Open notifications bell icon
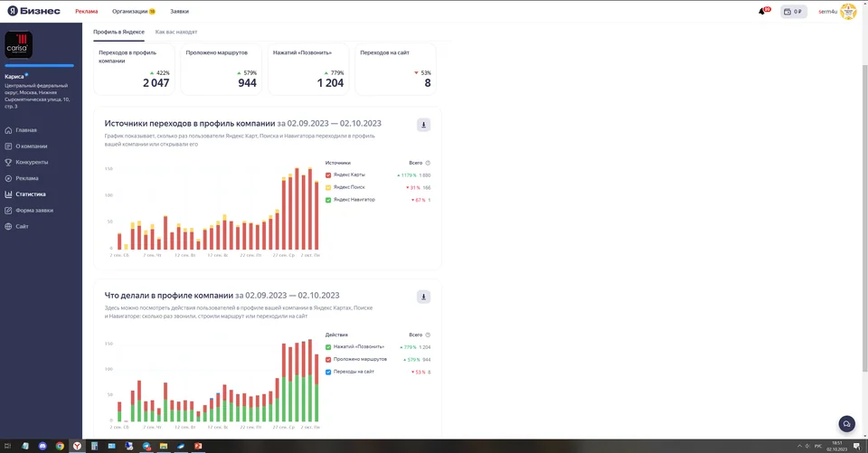 (761, 11)
